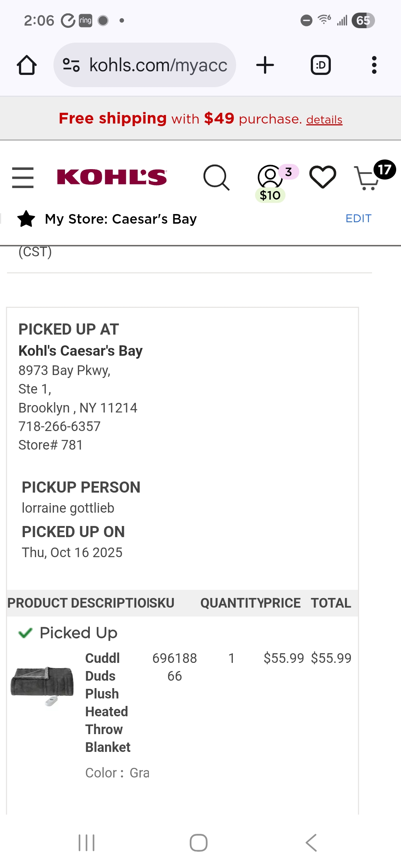Image resolution: width=401 pixels, height=868 pixels.
Task: Open free shipping details link
Action: coord(324,120)
